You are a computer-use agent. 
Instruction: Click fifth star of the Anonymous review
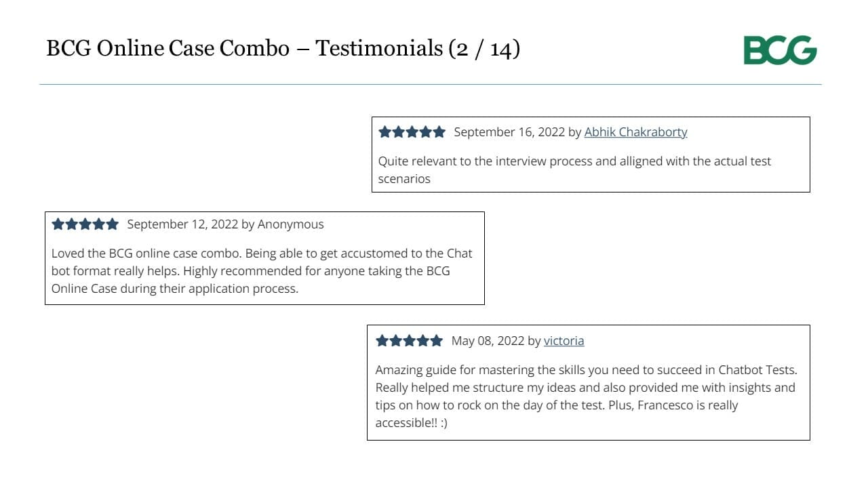tap(112, 224)
